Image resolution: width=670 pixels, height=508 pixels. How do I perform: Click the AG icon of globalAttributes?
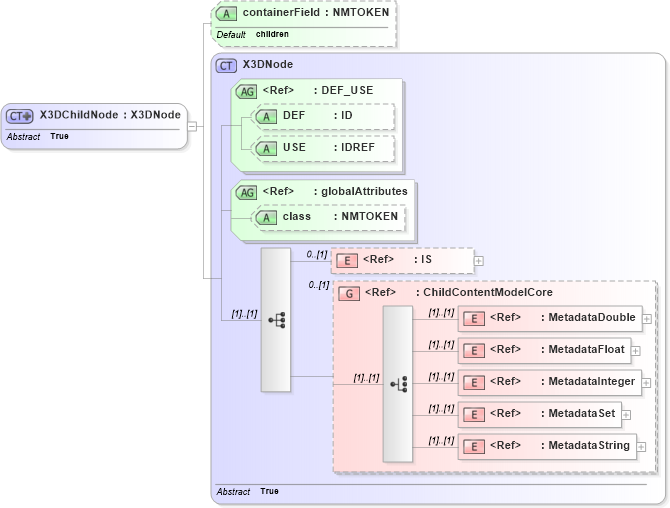click(x=246, y=192)
